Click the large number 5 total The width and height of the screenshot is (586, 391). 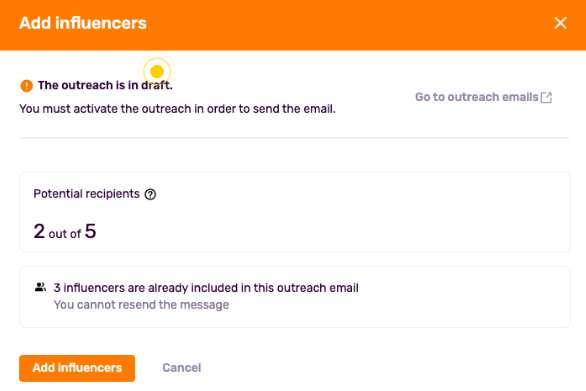pos(90,231)
